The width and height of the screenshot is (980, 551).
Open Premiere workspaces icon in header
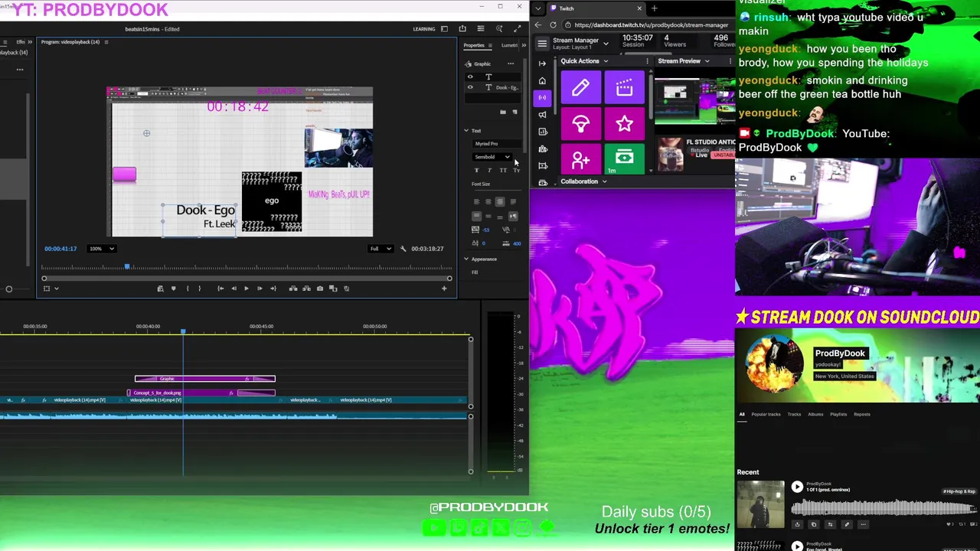(x=444, y=29)
